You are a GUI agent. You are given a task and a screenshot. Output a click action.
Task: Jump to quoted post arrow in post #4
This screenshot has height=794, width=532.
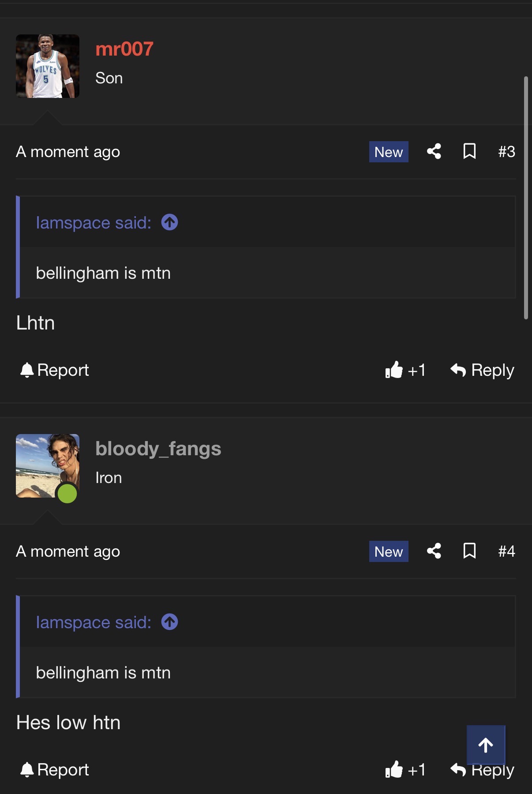tap(170, 622)
